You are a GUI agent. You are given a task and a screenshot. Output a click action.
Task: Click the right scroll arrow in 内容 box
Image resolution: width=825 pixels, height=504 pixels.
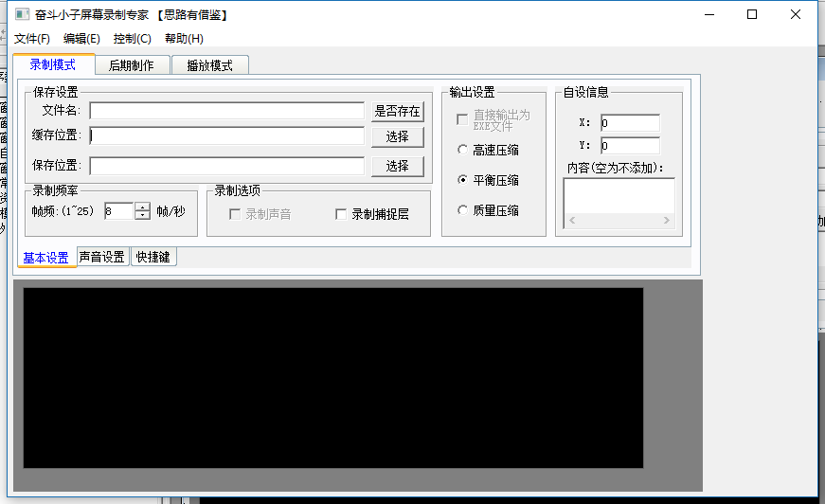(x=666, y=221)
